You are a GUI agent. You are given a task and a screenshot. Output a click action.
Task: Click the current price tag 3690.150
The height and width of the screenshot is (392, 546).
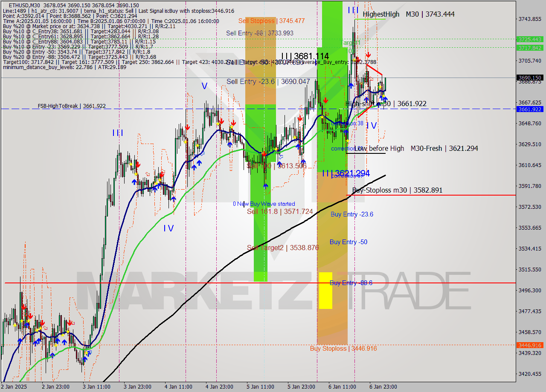529,78
